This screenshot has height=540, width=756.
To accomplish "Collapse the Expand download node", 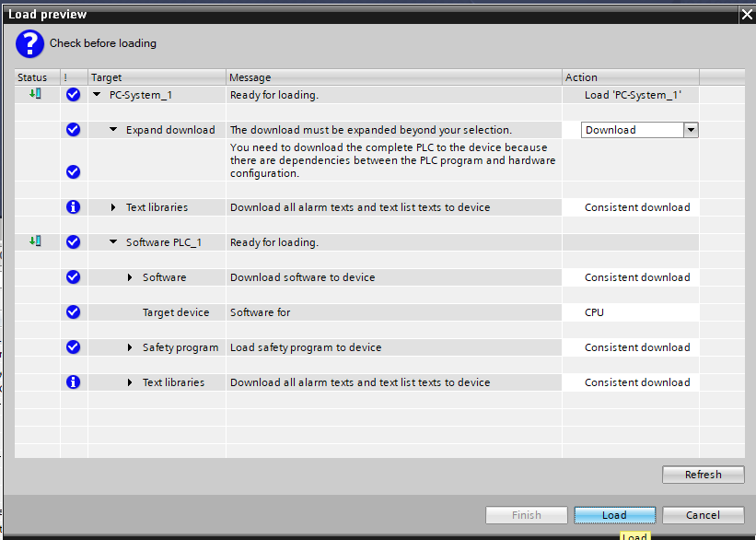I will point(113,130).
